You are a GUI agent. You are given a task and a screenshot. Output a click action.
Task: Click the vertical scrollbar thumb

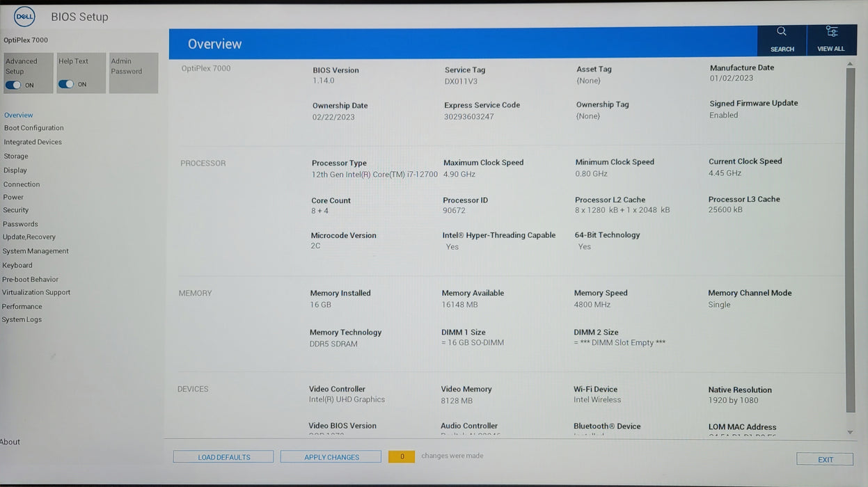850,240
